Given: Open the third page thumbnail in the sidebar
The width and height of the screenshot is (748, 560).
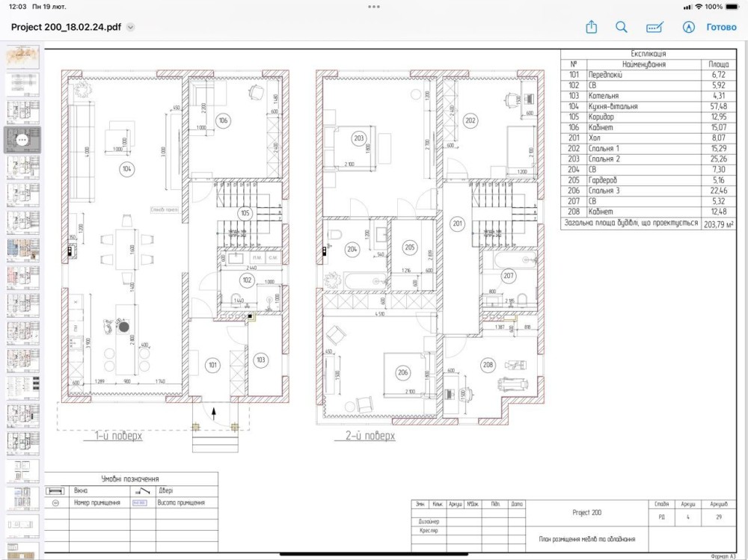Looking at the screenshot, I should [21, 112].
